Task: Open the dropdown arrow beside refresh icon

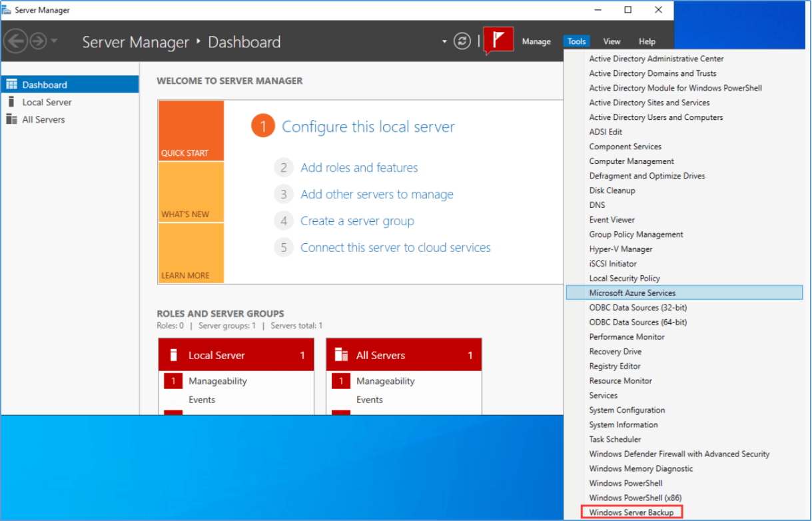Action: [444, 41]
